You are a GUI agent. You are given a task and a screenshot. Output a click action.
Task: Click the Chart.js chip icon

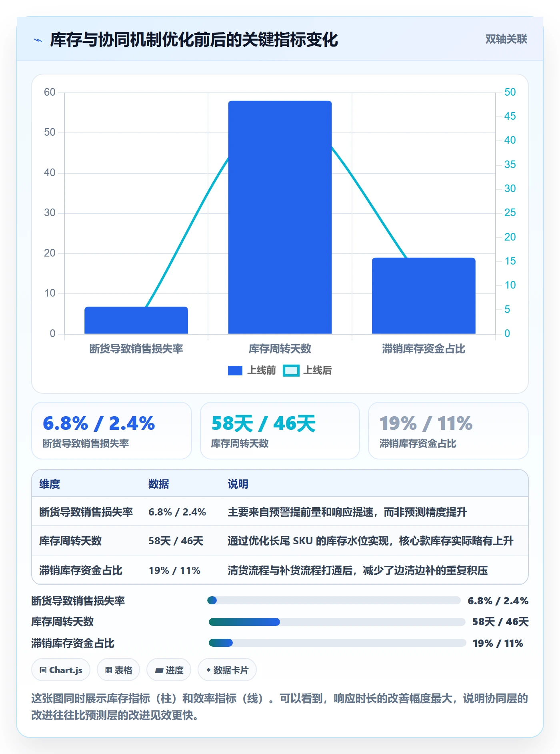coord(43,670)
